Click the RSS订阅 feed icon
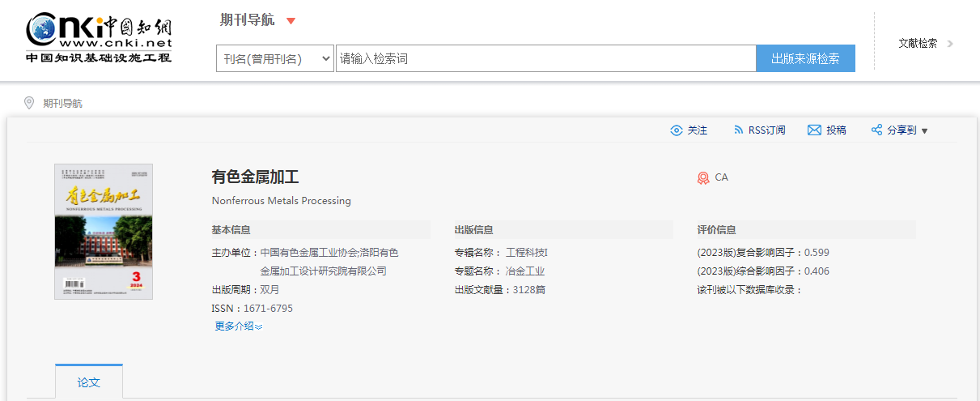 [x=738, y=130]
